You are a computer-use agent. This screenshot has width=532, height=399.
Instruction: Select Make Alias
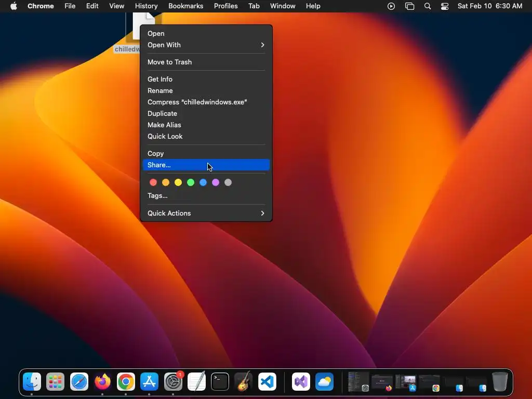pos(206,125)
